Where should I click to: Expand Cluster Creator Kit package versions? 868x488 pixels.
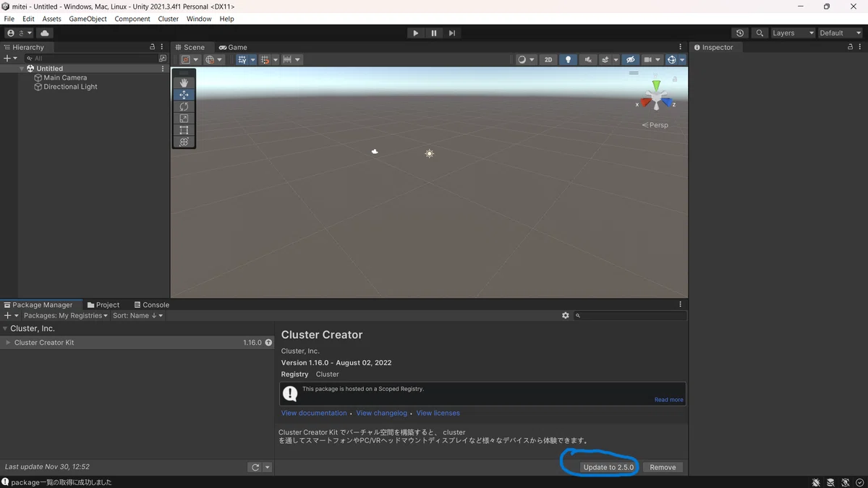[x=8, y=343]
